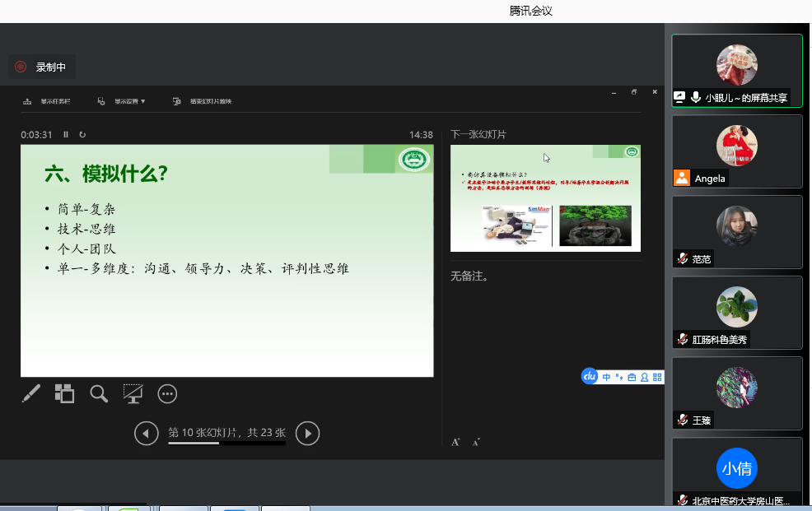Increase the notes text size
This screenshot has width=812, height=511.
click(455, 442)
